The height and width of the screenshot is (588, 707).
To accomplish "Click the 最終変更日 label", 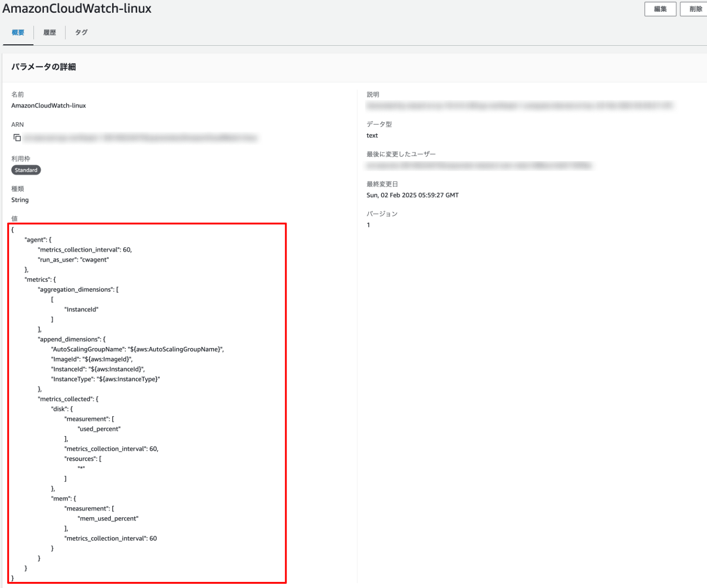I will tap(382, 184).
